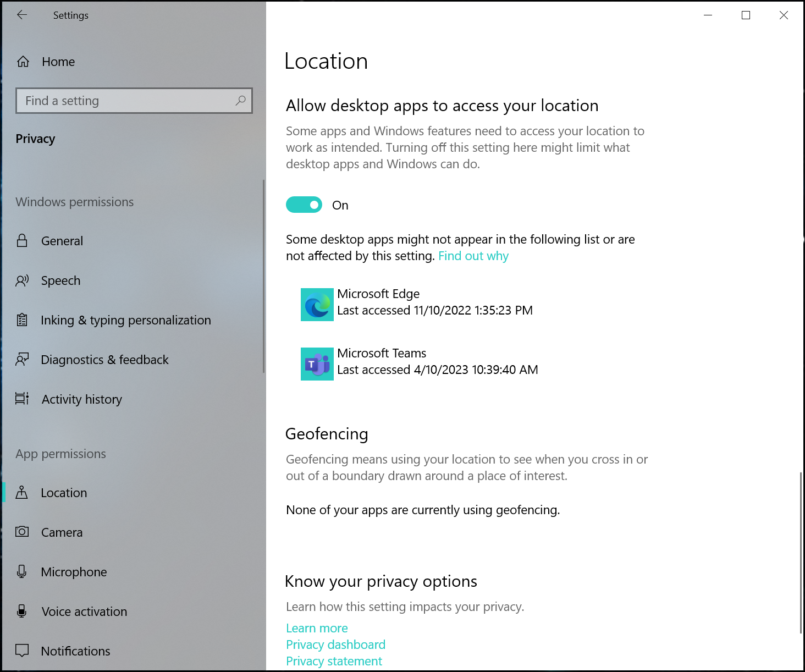Screen dimensions: 805x672
Task: Click the Microsoft Edge app icon
Action: coord(317,305)
